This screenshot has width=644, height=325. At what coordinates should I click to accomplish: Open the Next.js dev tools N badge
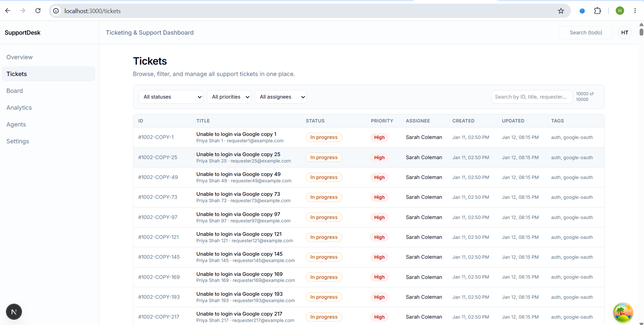coord(14,312)
